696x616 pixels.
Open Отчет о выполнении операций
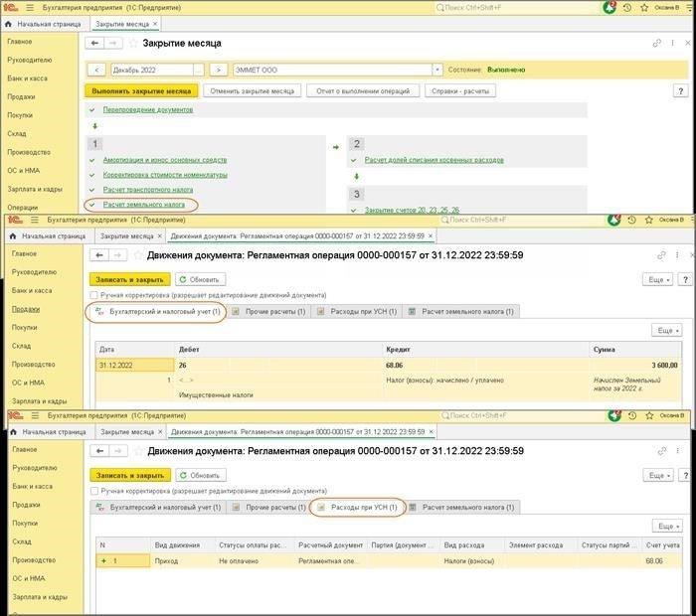click(363, 91)
